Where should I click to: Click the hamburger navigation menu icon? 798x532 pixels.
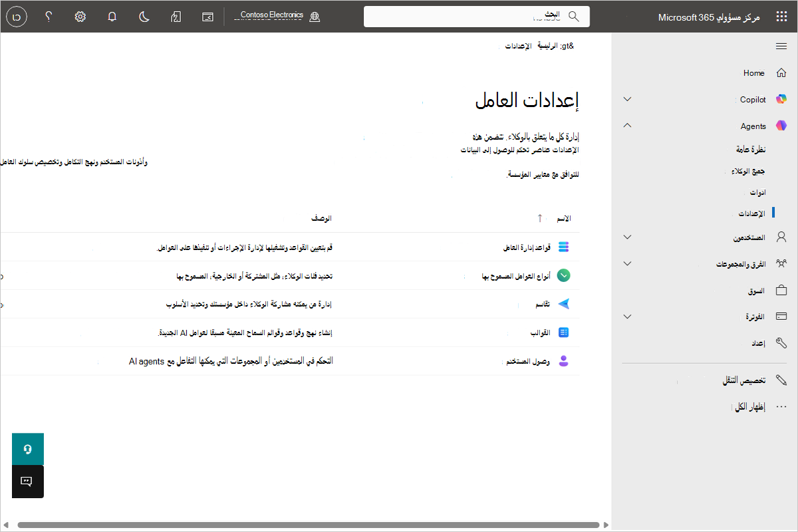point(781,46)
